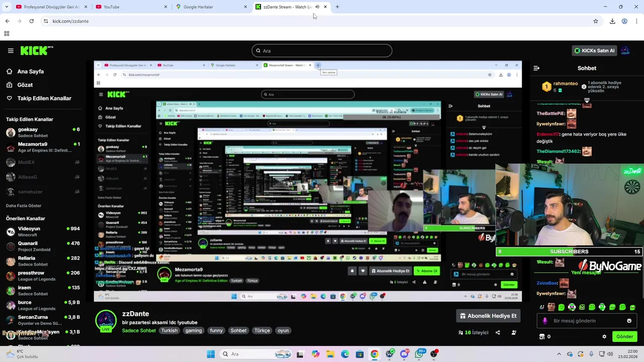Click the gaming tag
644x362 pixels.
coord(194,330)
